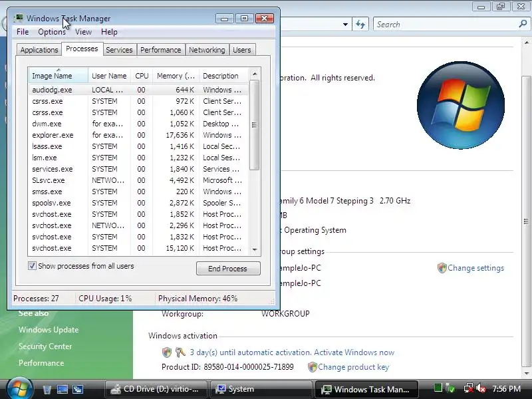The height and width of the screenshot is (399, 532).
Task: Click the process list scroll down arrow
Action: [255, 250]
